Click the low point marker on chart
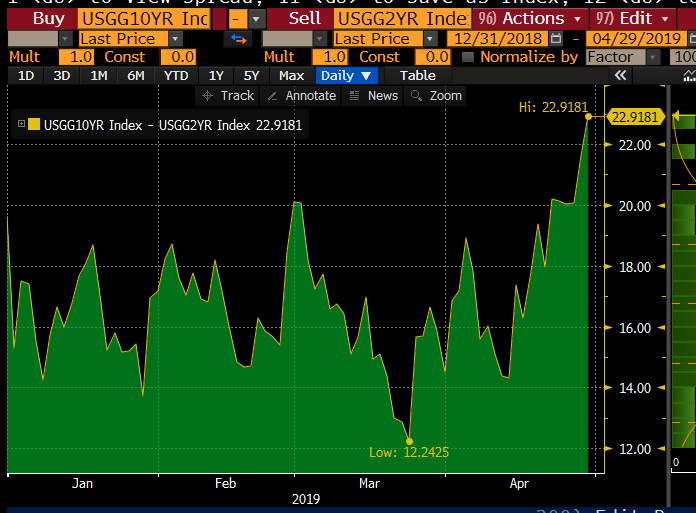This screenshot has height=513, width=696. tap(409, 441)
